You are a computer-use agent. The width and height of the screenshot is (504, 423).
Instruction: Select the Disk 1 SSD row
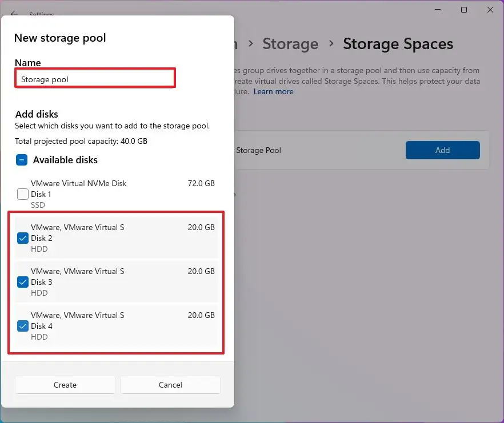point(114,194)
